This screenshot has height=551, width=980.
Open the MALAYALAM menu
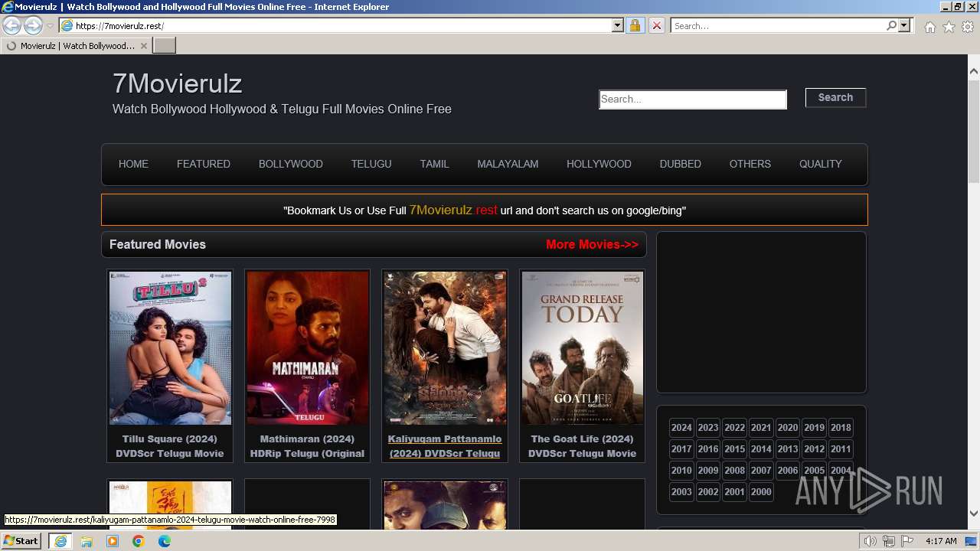tap(508, 164)
